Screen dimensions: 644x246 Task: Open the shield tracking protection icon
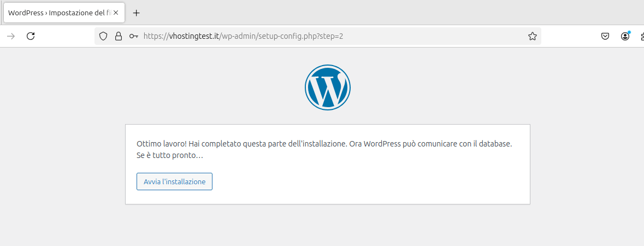click(x=103, y=36)
